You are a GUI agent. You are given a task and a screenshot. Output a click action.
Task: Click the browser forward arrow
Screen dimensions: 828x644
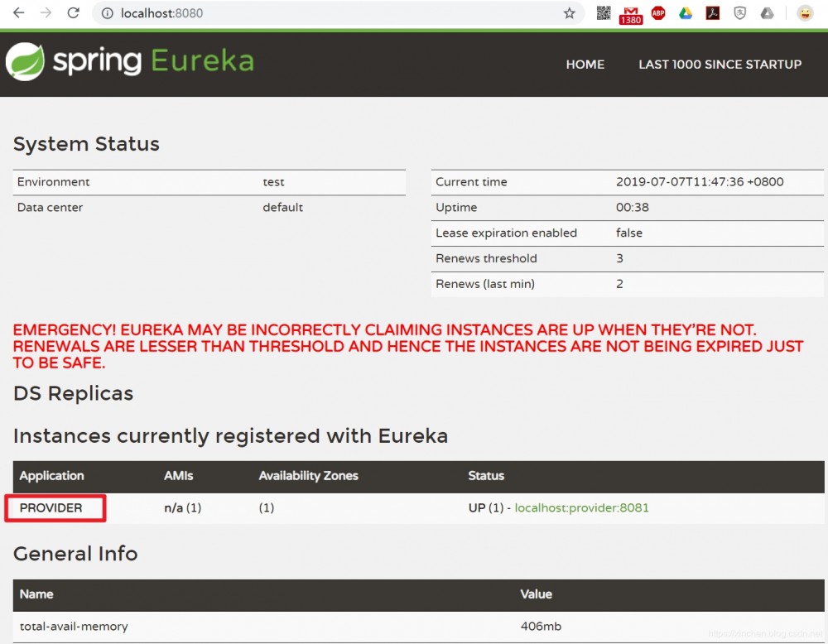tap(46, 12)
